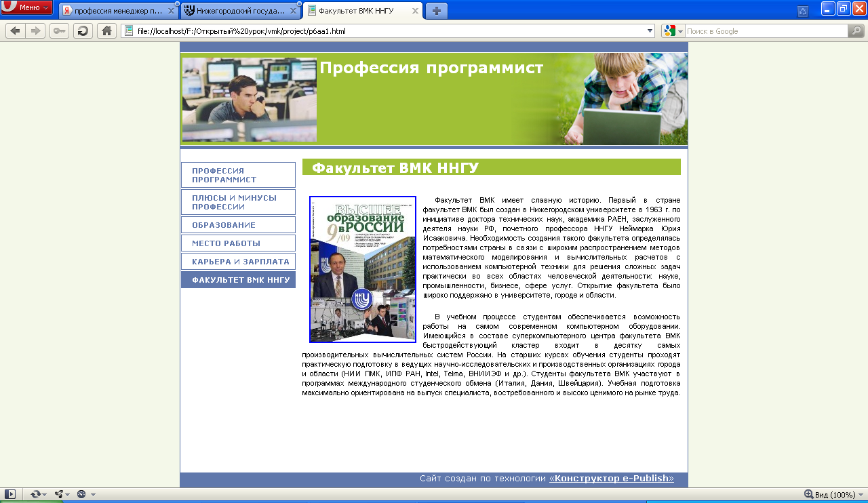Open the closed tabs trash icon

[x=803, y=11]
